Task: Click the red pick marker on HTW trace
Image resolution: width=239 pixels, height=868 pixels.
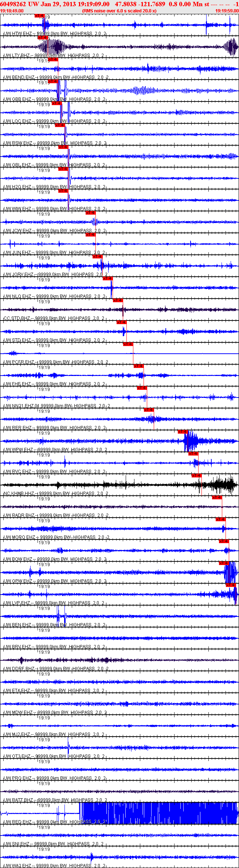Action: click(40, 16)
